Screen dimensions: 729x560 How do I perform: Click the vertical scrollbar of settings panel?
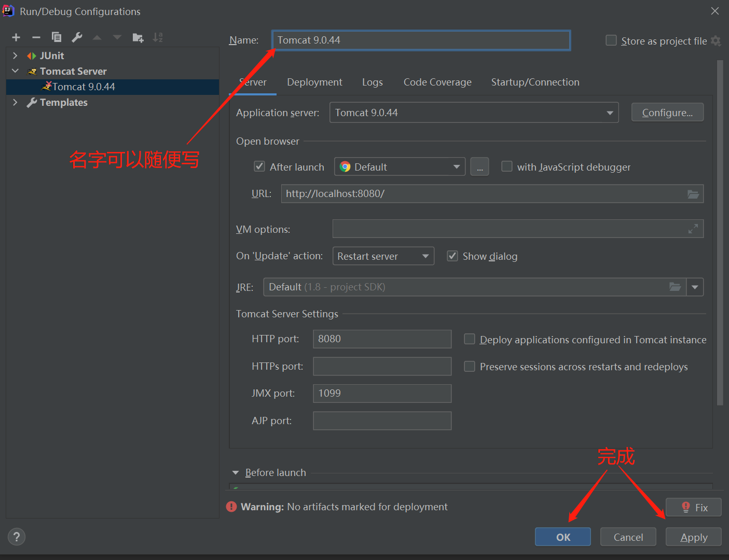720,232
